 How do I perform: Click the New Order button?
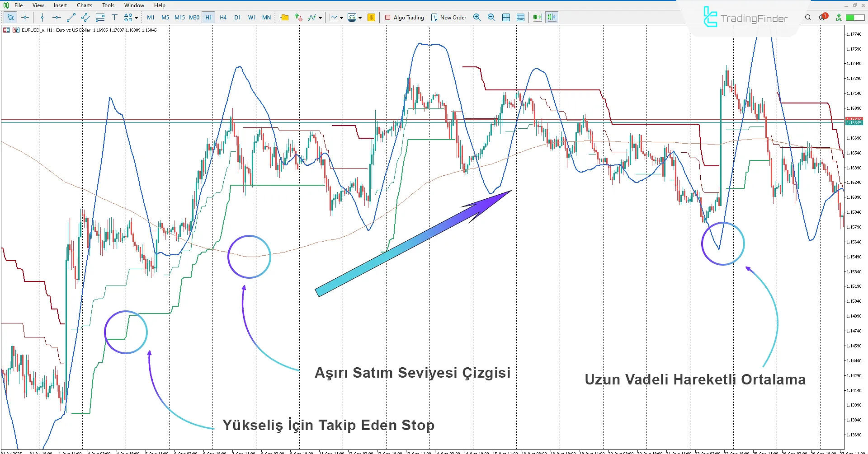(x=448, y=17)
